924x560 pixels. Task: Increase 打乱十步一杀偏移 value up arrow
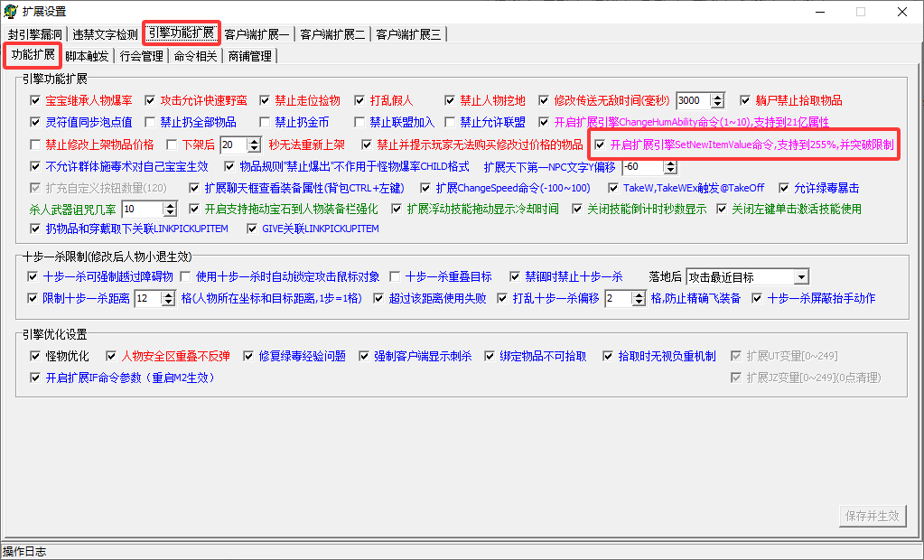(x=639, y=294)
